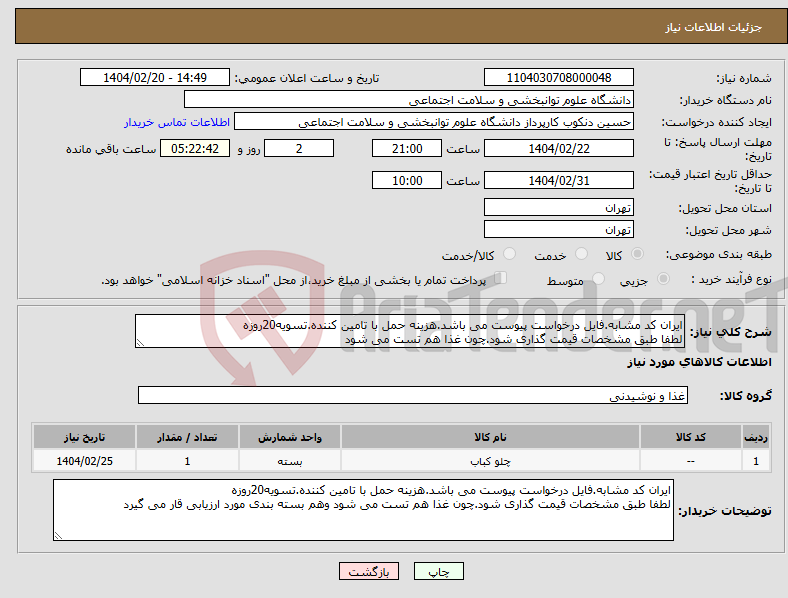Click the تعداد / مقدار column header
Viewport: 788px width, 598px height.
click(x=187, y=437)
